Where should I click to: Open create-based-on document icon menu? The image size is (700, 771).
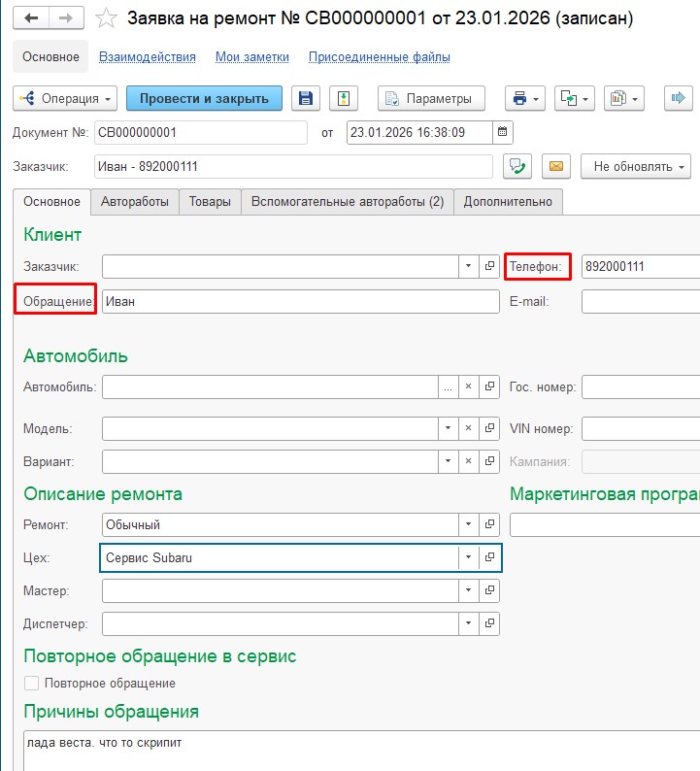pos(575,98)
